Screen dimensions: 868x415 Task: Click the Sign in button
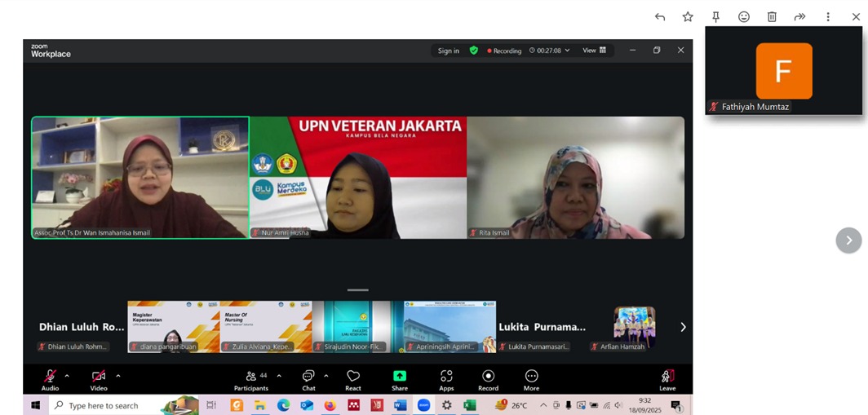tap(448, 51)
